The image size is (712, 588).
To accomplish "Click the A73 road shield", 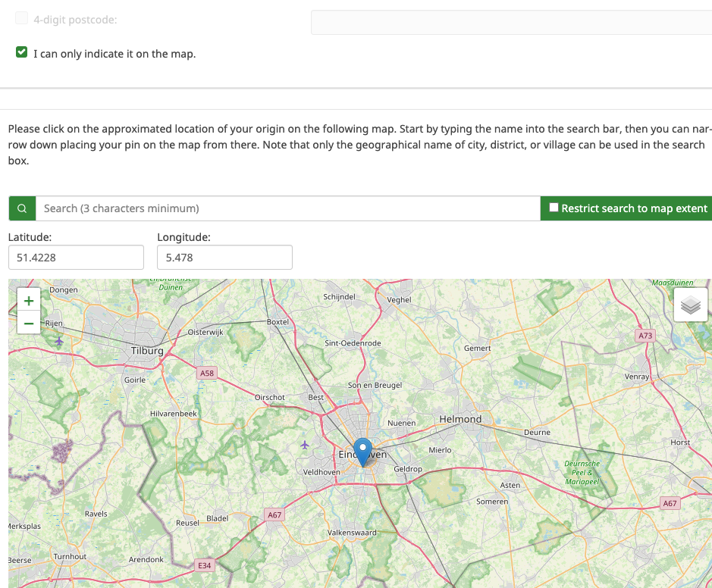I will pos(645,335).
